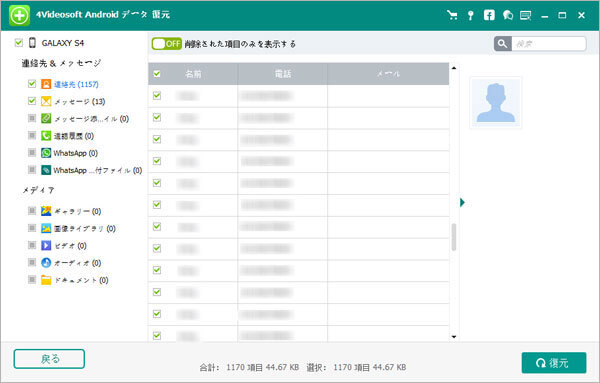Collapse the detail panel with green arrow
This screenshot has width=600, height=383.
[x=462, y=202]
